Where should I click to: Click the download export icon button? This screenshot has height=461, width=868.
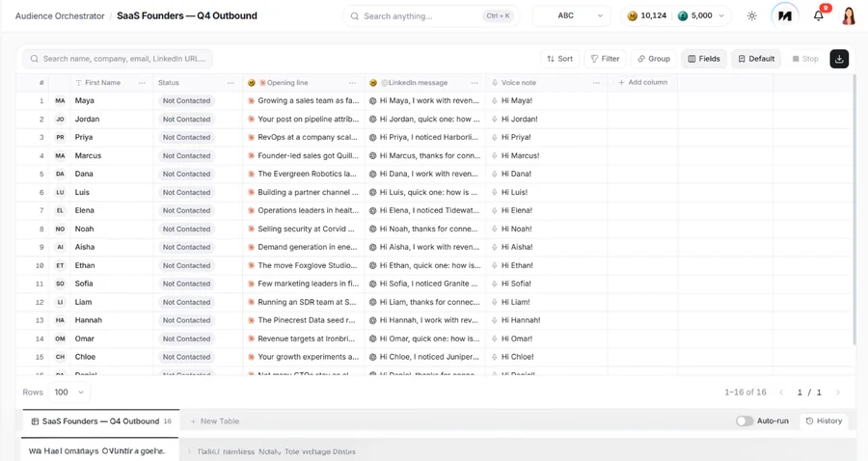coord(839,59)
